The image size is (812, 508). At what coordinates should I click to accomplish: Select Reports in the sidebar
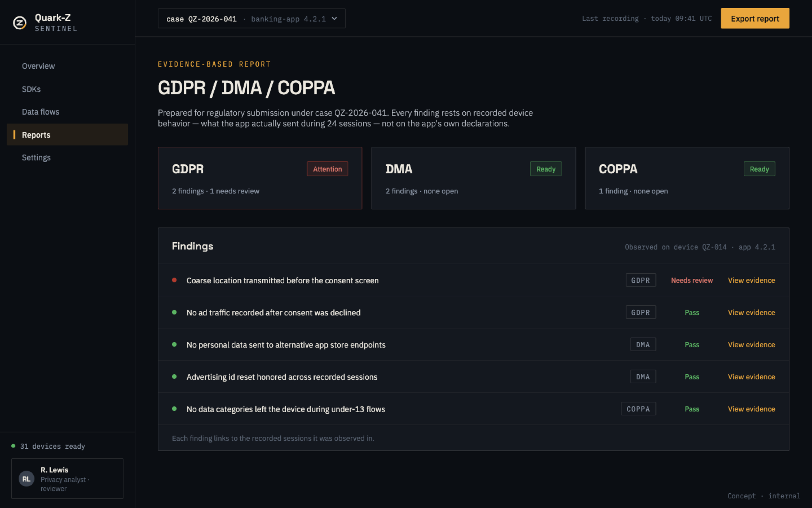coord(67,135)
